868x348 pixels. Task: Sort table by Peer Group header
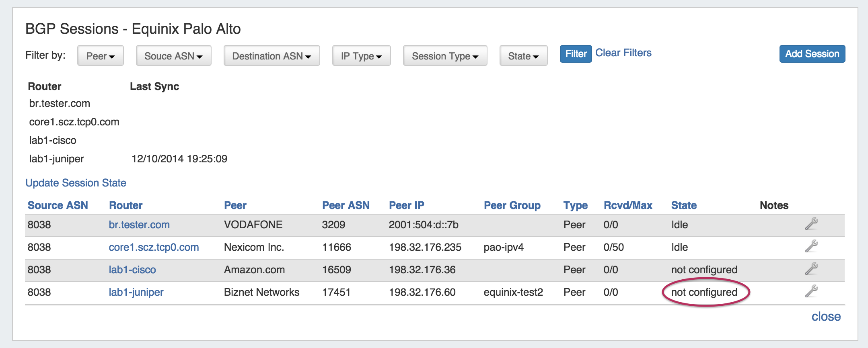point(512,205)
